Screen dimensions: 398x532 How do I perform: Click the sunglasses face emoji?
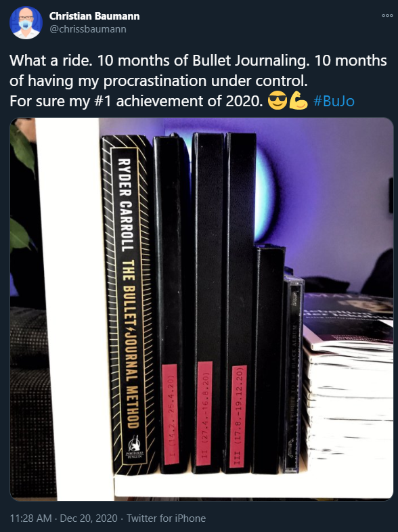(x=278, y=101)
